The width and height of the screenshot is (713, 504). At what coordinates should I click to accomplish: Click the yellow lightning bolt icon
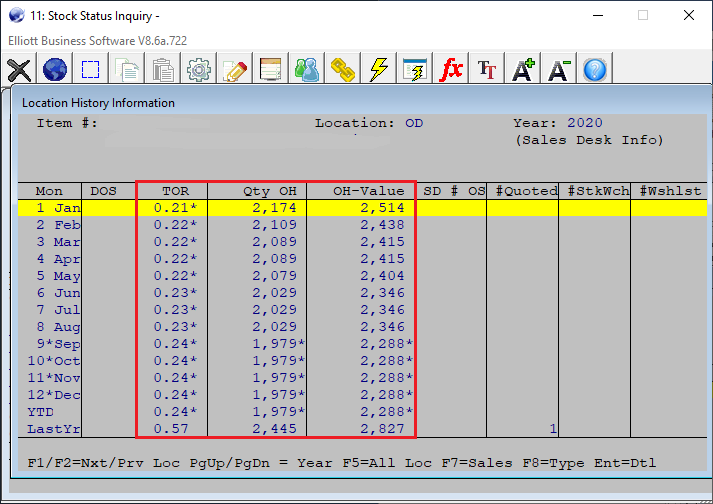point(378,70)
